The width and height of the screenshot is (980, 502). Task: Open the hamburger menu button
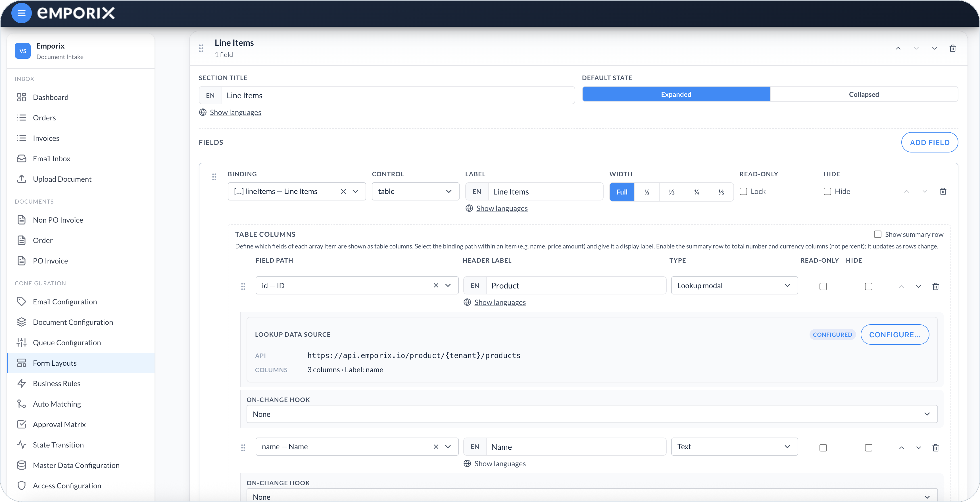coord(21,13)
